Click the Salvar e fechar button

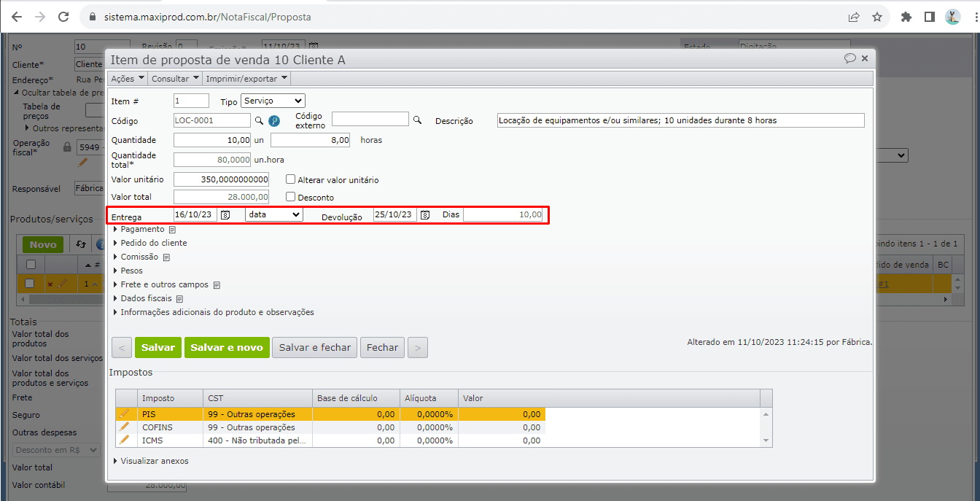[x=315, y=348]
